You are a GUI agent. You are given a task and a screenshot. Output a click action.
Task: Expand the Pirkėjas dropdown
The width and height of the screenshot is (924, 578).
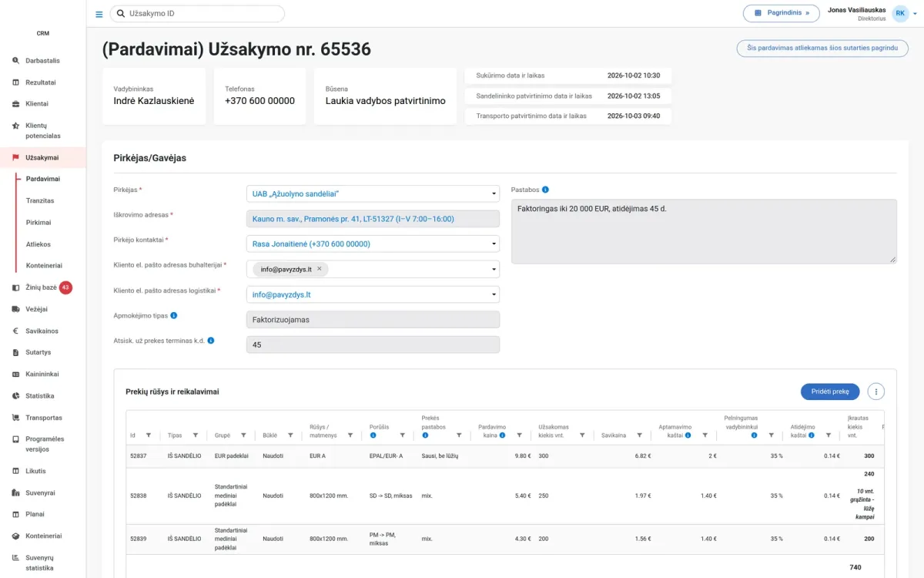point(373,193)
